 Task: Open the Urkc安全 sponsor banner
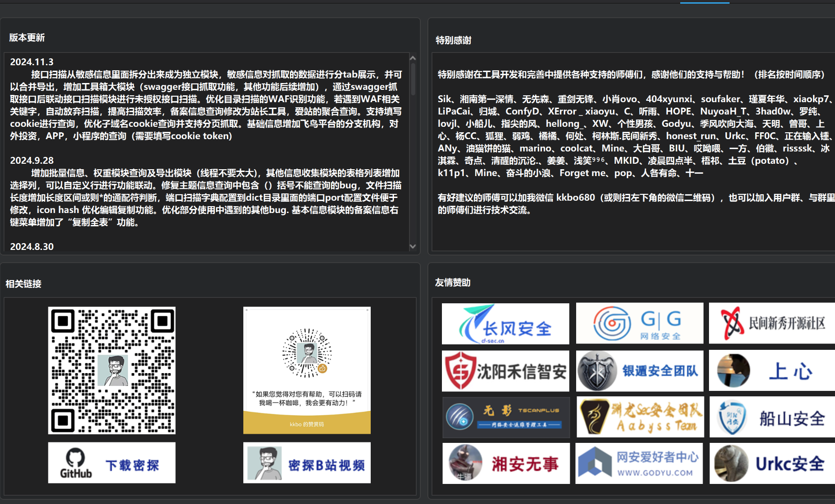click(x=772, y=463)
